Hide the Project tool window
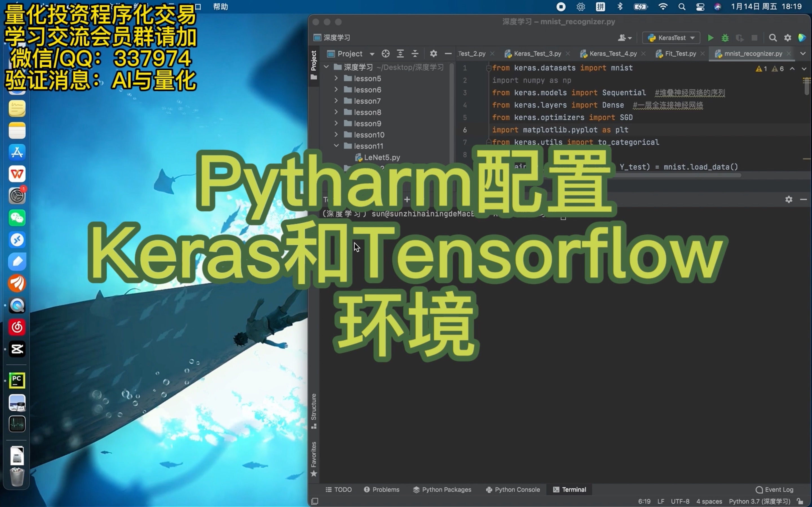The width and height of the screenshot is (812, 507). click(449, 53)
